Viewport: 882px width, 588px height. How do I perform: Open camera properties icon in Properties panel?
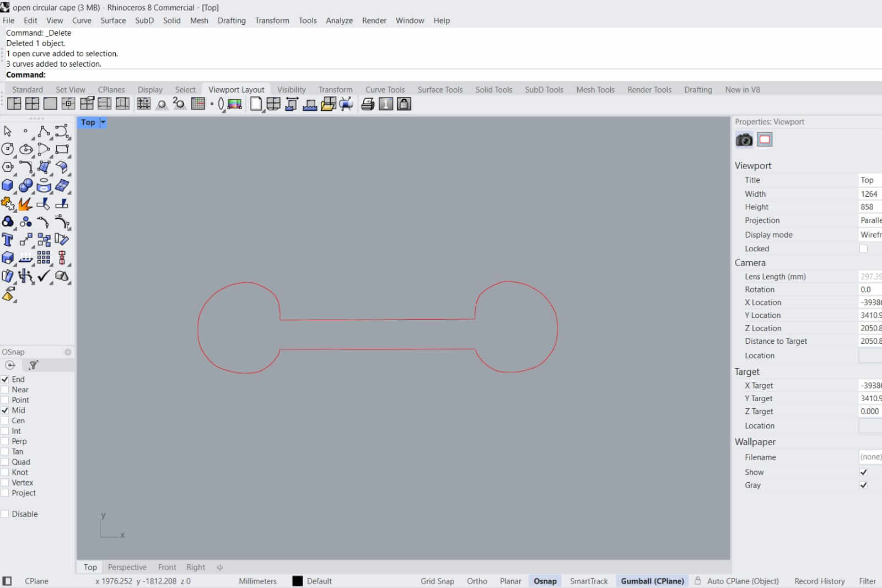[x=744, y=140]
